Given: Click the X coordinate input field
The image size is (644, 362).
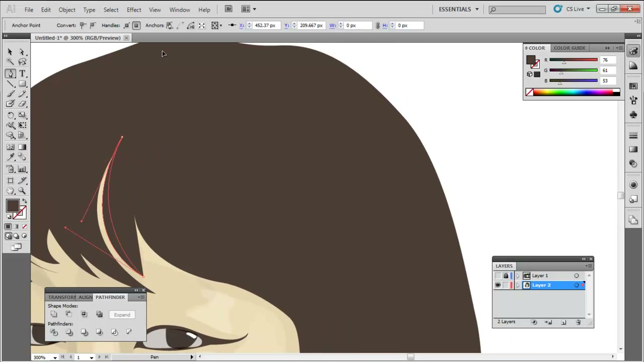Looking at the screenshot, I should (265, 25).
